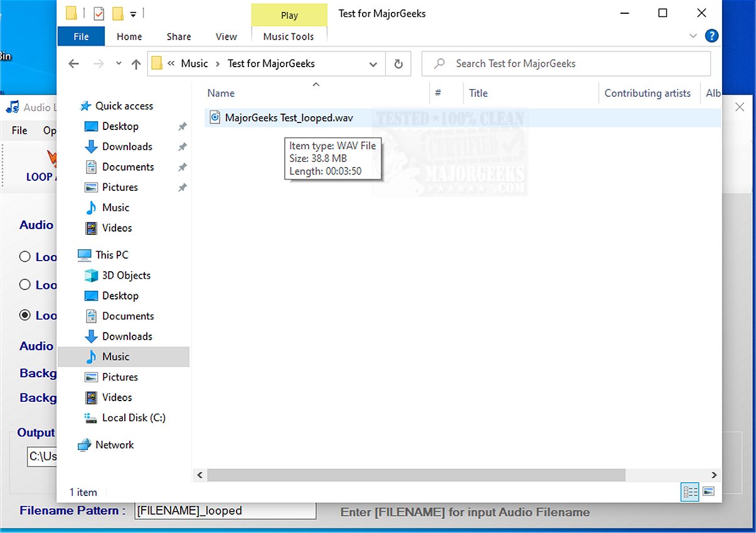Open Music under Quick access

coord(115,207)
